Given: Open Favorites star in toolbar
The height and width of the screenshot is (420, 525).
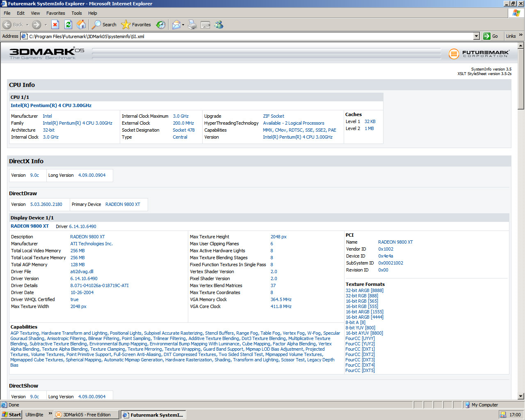Looking at the screenshot, I should 137,25.
